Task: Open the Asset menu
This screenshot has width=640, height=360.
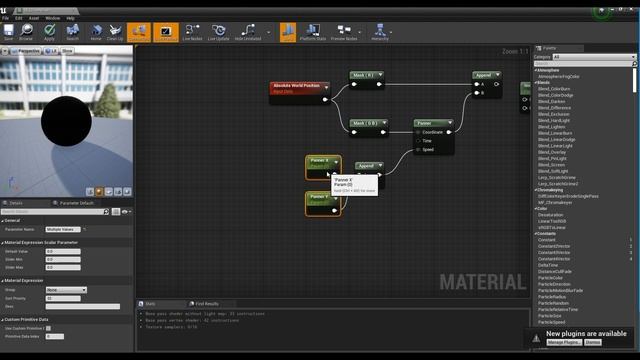Action: click(34, 18)
